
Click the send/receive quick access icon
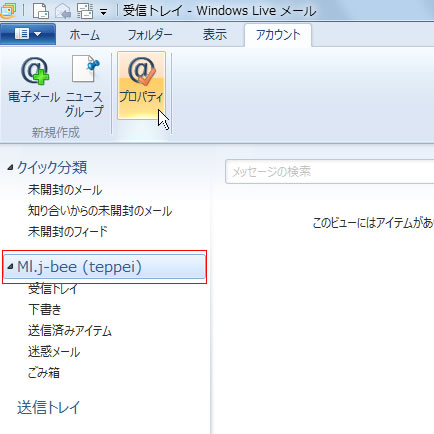coord(85,11)
